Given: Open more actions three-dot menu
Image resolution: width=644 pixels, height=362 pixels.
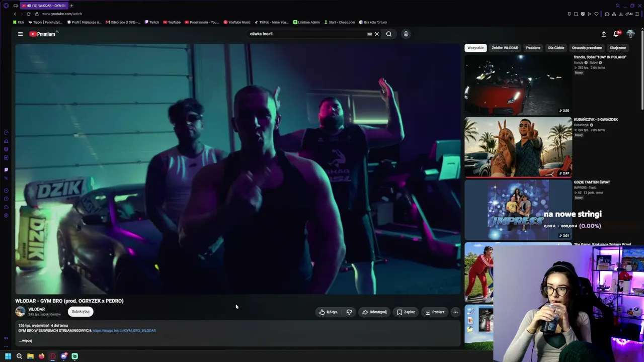Looking at the screenshot, I should [x=455, y=312].
